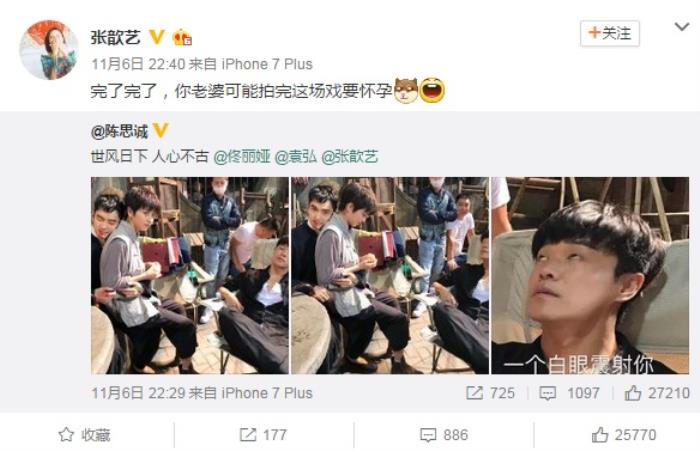This screenshot has height=451, width=700.
Task: Open the @佟丽娅 mention link
Action: [x=242, y=157]
